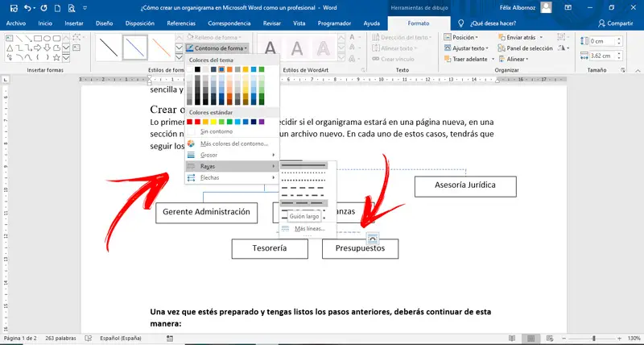Viewport: 644px width, 345px height.
Task: Expand the Posición dropdown
Action: pyautogui.click(x=460, y=37)
